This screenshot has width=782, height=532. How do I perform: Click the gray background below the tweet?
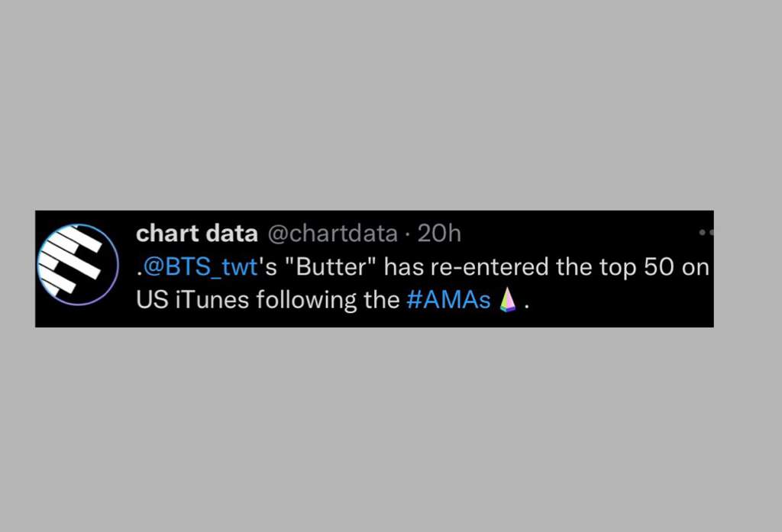point(391,430)
